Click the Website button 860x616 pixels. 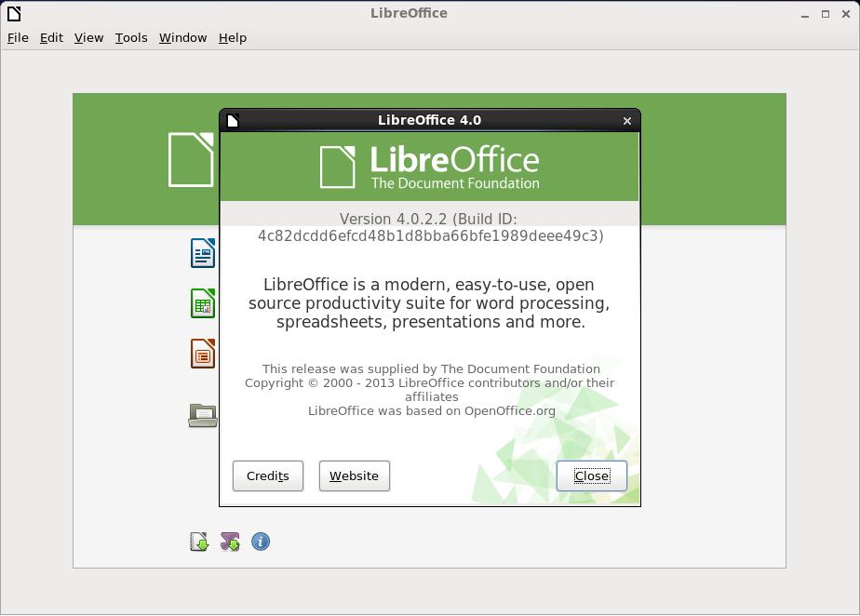[x=355, y=476]
